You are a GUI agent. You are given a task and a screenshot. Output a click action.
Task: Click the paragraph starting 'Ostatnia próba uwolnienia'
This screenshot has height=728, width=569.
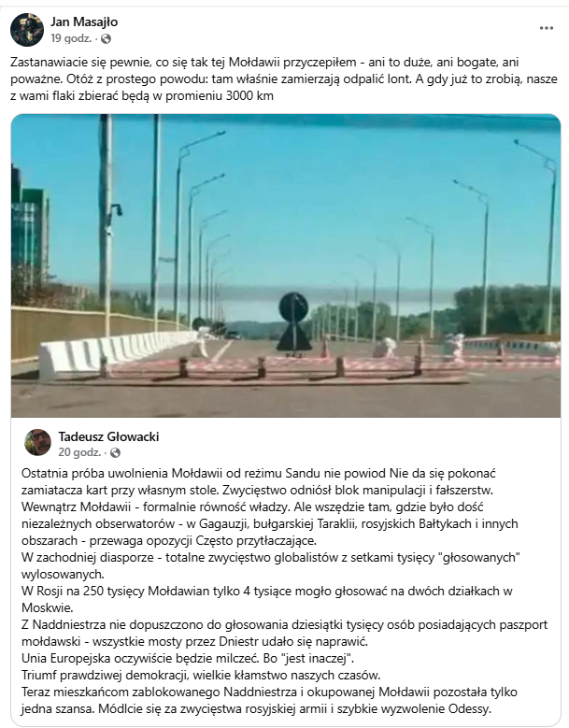point(270,507)
